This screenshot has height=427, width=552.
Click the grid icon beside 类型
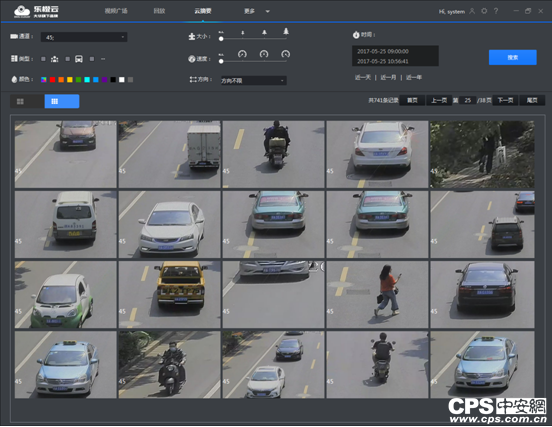14,58
